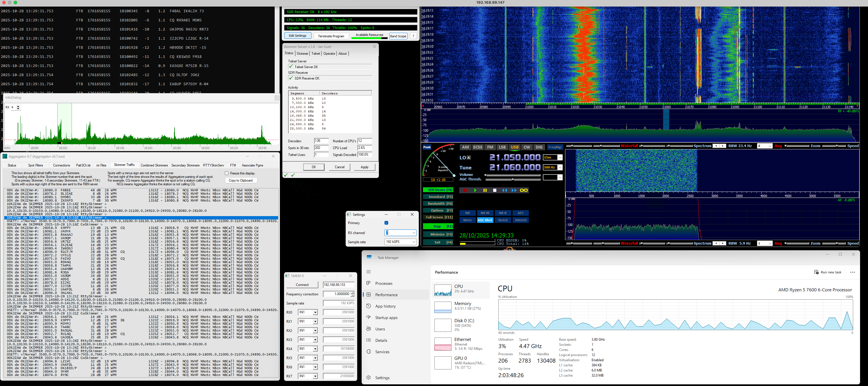Expand the RX channel dropdown
868x386 pixels.
(x=413, y=233)
